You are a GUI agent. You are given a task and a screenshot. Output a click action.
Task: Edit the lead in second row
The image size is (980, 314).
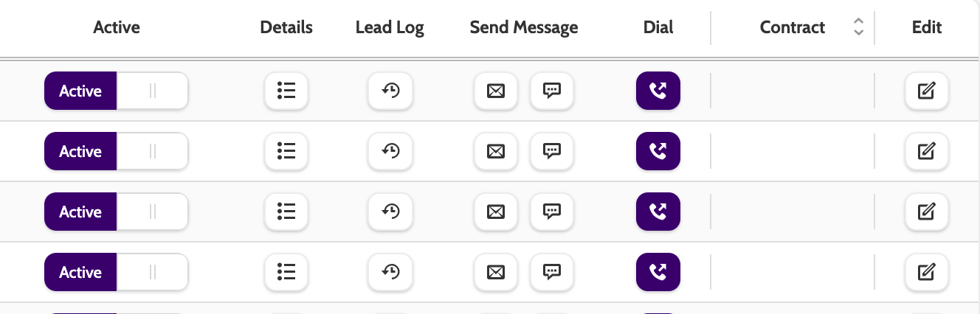[926, 152]
